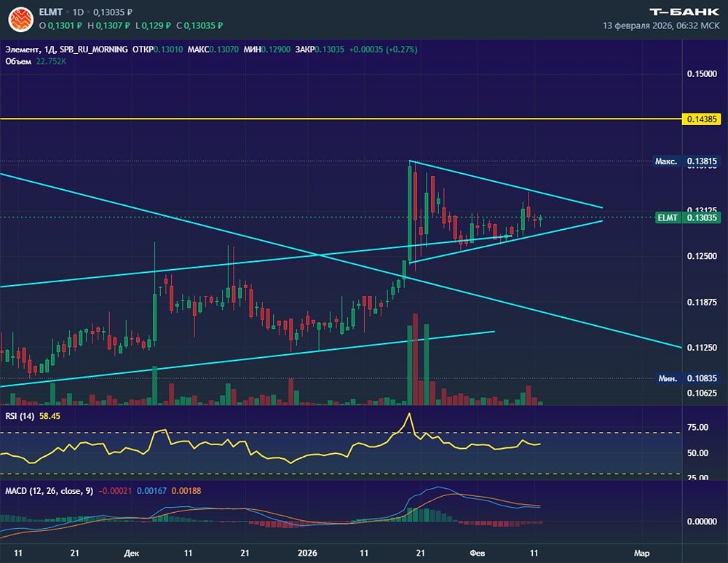Screen dimensions: 728x563
Task: Click the high value H 0,1307 ₽
Action: click(109, 25)
